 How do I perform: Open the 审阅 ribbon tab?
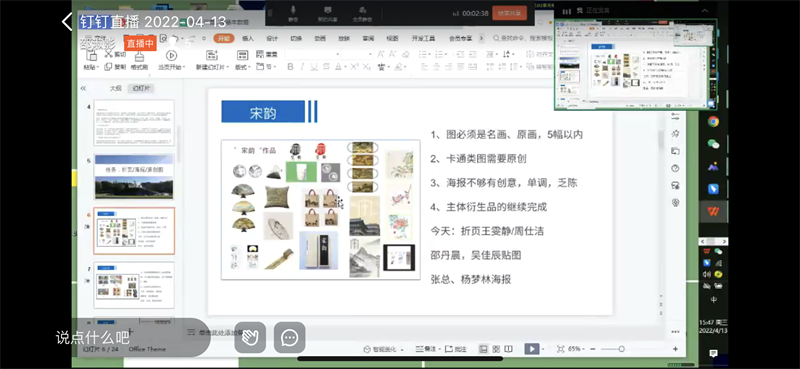tap(368, 38)
